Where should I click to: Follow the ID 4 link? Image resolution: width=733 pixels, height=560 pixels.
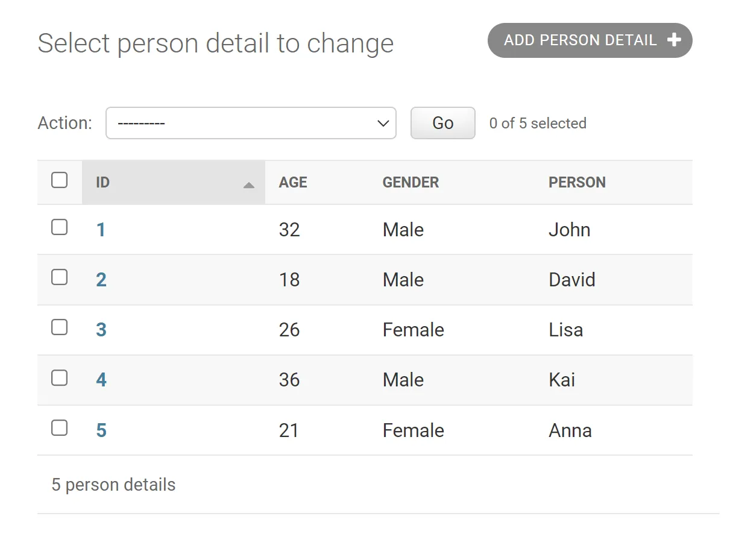click(101, 380)
